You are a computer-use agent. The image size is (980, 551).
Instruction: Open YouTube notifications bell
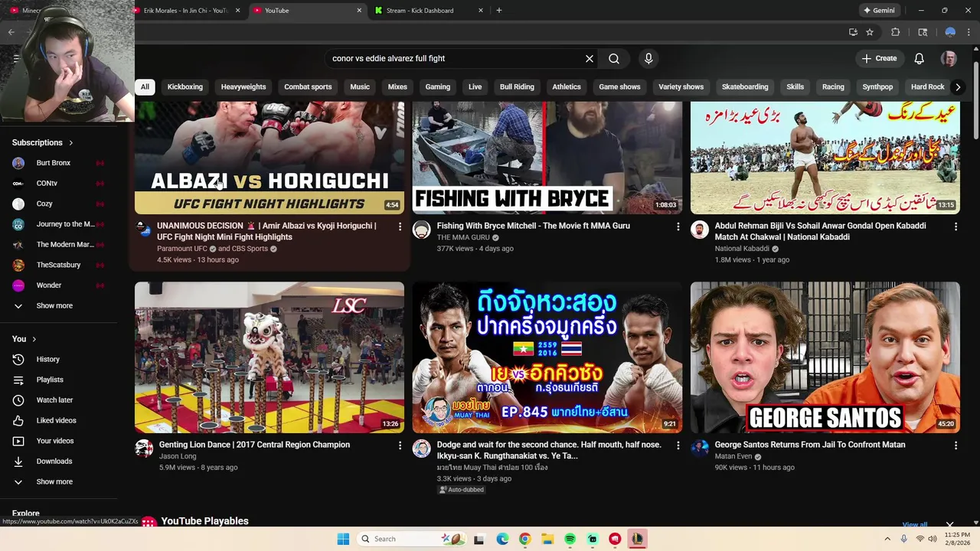point(920,58)
